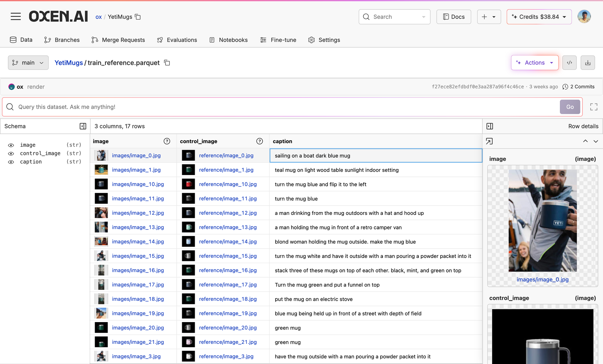
Task: View the 2 Commits history
Action: (579, 87)
